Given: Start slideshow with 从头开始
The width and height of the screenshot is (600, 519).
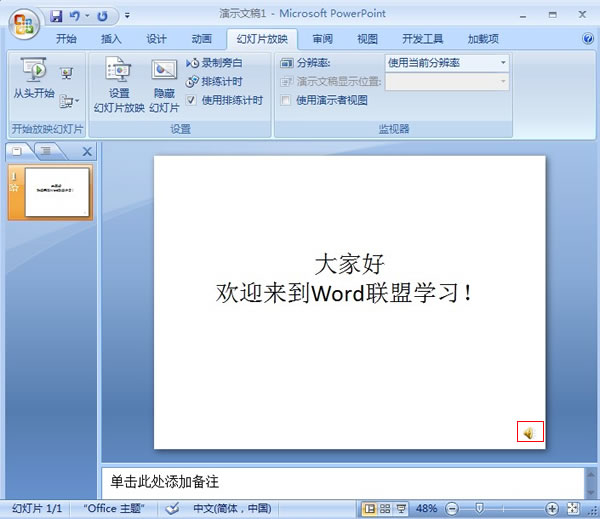Looking at the screenshot, I should click(x=34, y=78).
